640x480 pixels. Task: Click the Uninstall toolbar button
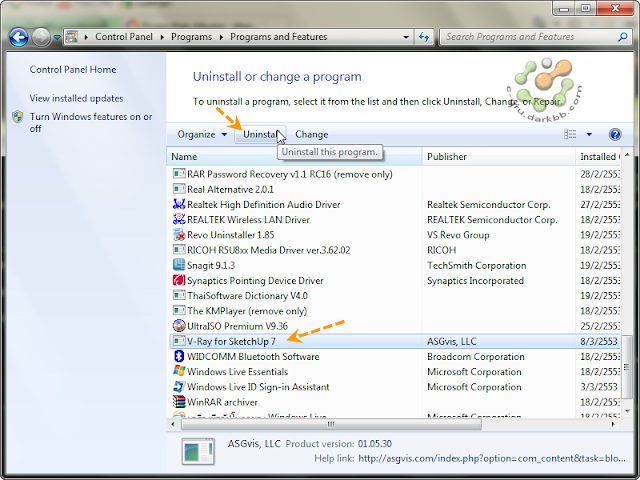pyautogui.click(x=260, y=134)
